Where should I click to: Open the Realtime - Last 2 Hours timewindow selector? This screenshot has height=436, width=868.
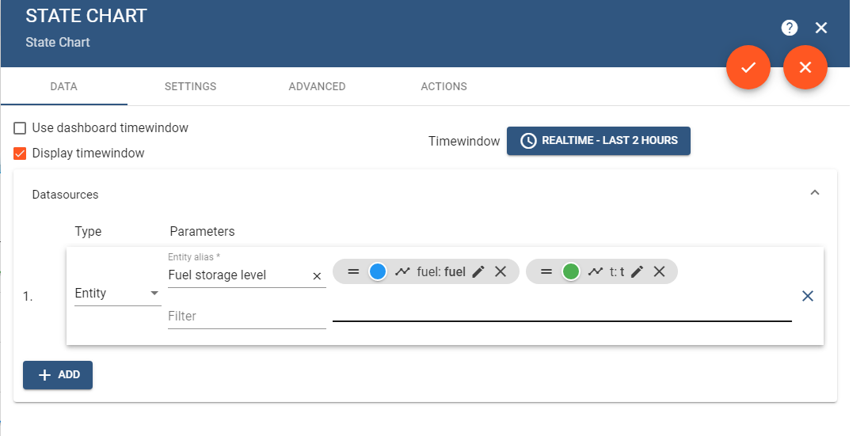tap(598, 141)
